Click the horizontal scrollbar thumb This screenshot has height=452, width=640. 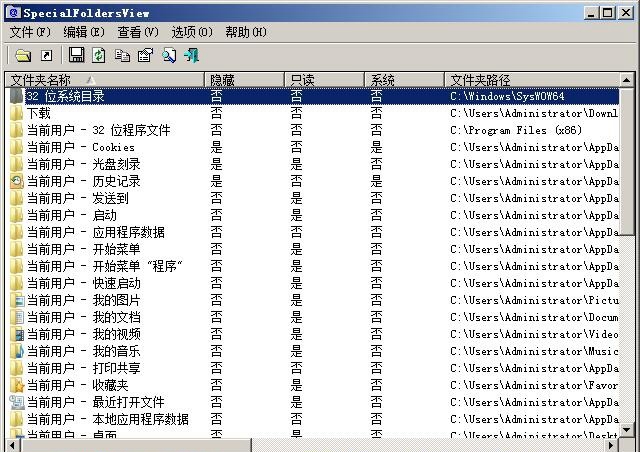click(135, 445)
